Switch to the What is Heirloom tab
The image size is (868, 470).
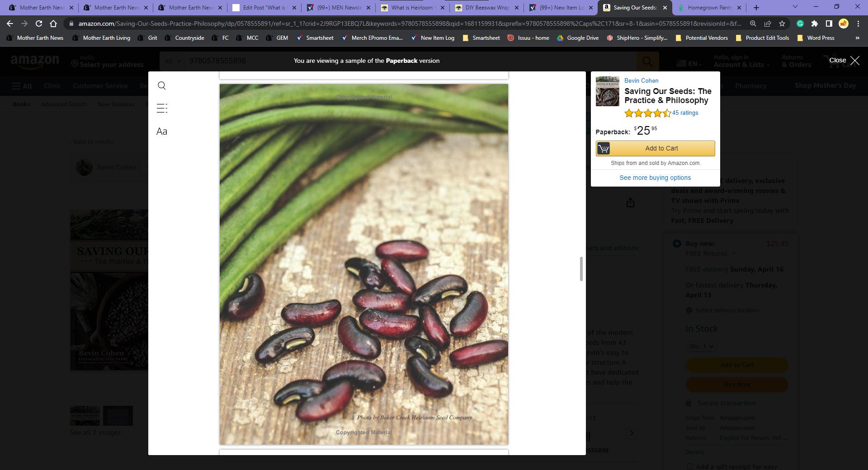click(x=414, y=7)
